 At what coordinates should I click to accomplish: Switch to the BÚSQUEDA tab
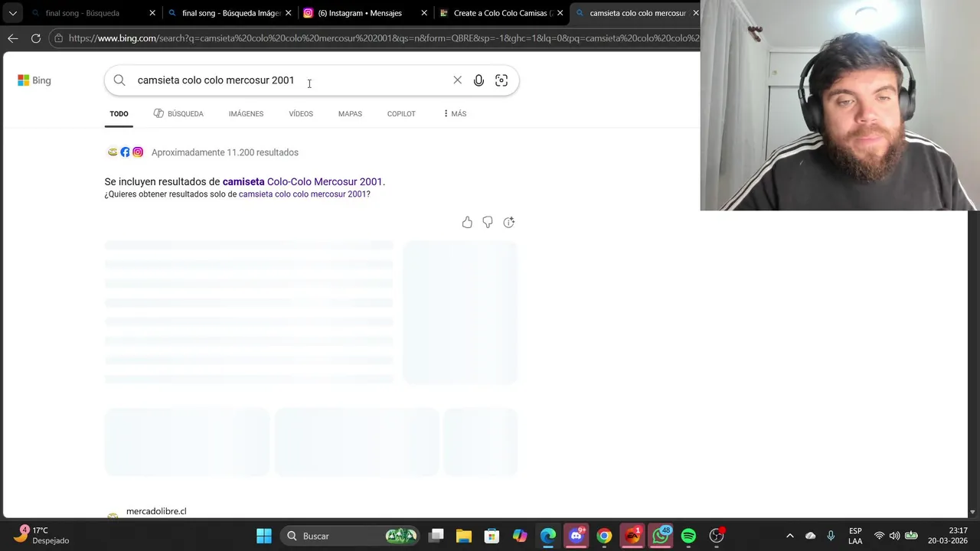tap(178, 114)
